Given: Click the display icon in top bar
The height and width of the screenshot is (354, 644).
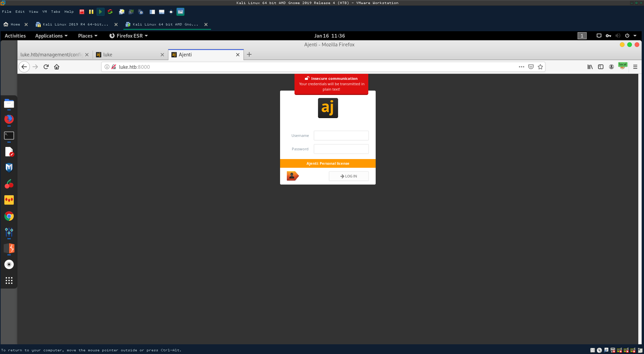Looking at the screenshot, I should tap(599, 36).
